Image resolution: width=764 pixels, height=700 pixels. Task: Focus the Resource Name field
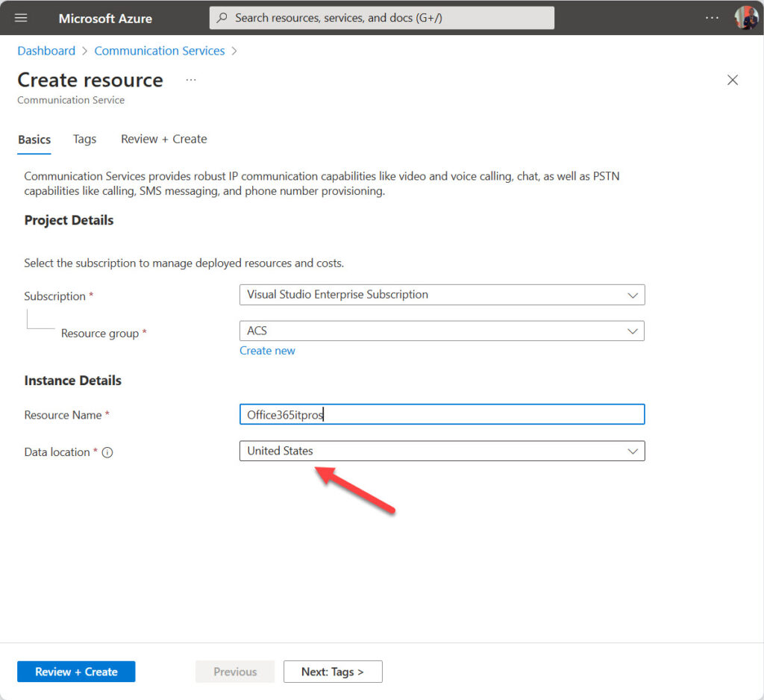(442, 414)
